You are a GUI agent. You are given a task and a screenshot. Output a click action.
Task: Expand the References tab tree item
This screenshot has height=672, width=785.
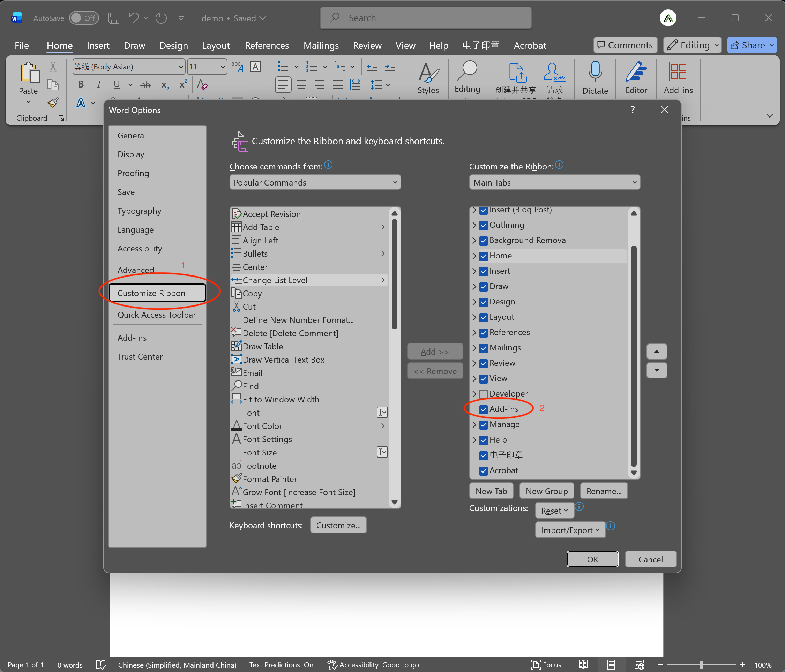click(x=475, y=333)
